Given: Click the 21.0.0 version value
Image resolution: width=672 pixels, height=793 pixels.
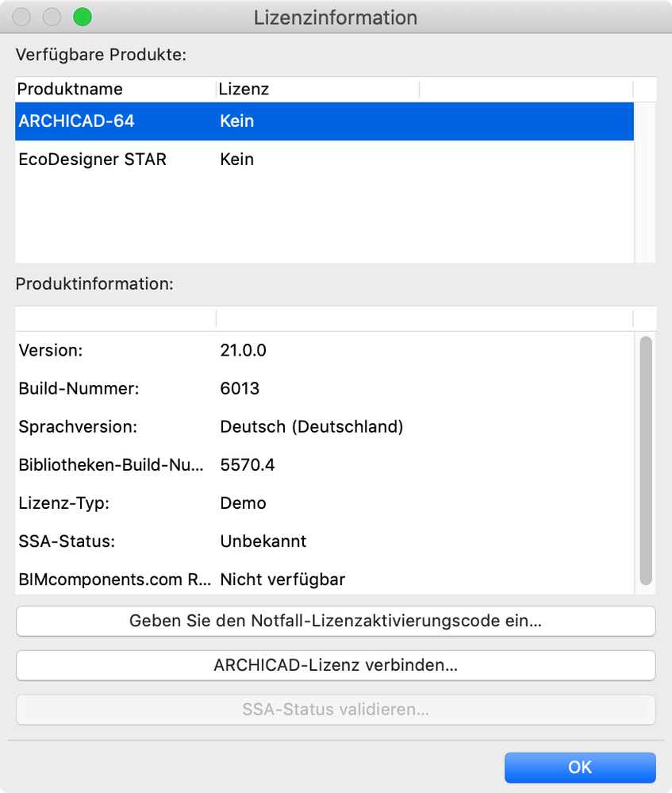Looking at the screenshot, I should pos(244,350).
